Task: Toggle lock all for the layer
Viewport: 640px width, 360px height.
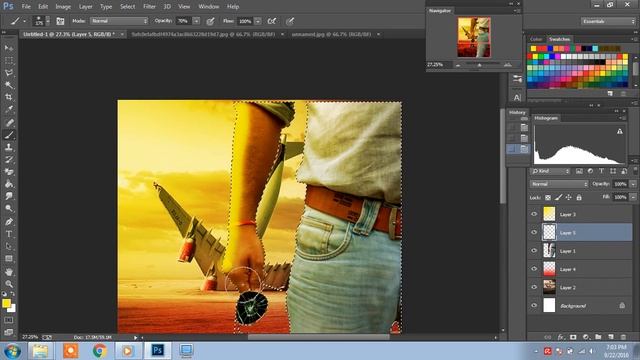Action: tap(579, 198)
